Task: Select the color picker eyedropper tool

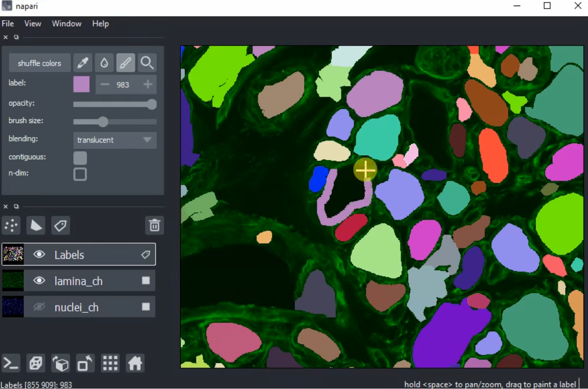Action: [x=83, y=63]
